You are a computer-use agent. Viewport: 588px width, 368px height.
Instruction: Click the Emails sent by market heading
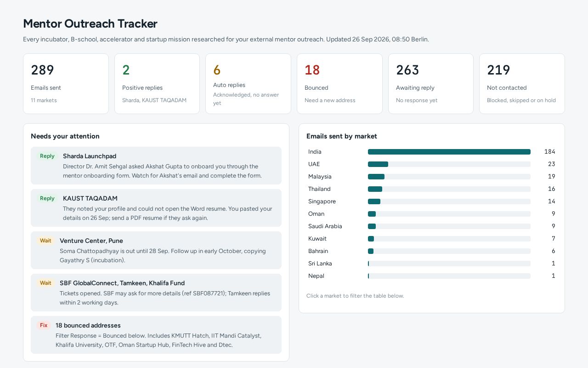(x=342, y=136)
